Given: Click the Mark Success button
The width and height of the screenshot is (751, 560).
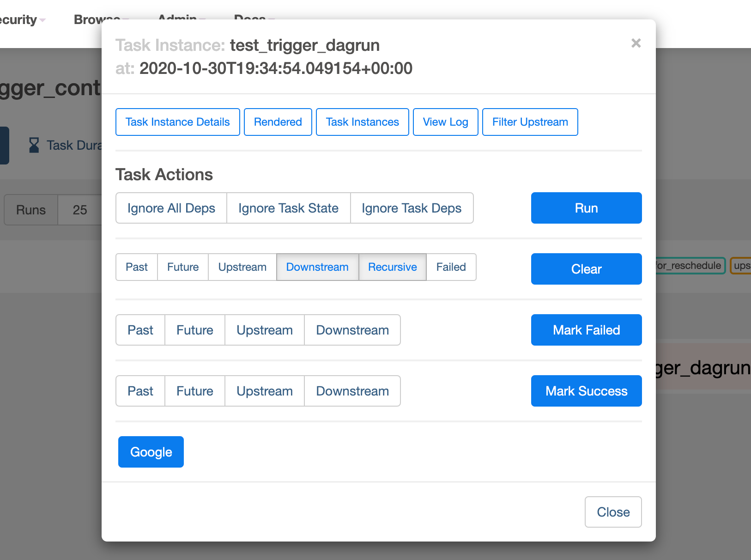Looking at the screenshot, I should (586, 391).
